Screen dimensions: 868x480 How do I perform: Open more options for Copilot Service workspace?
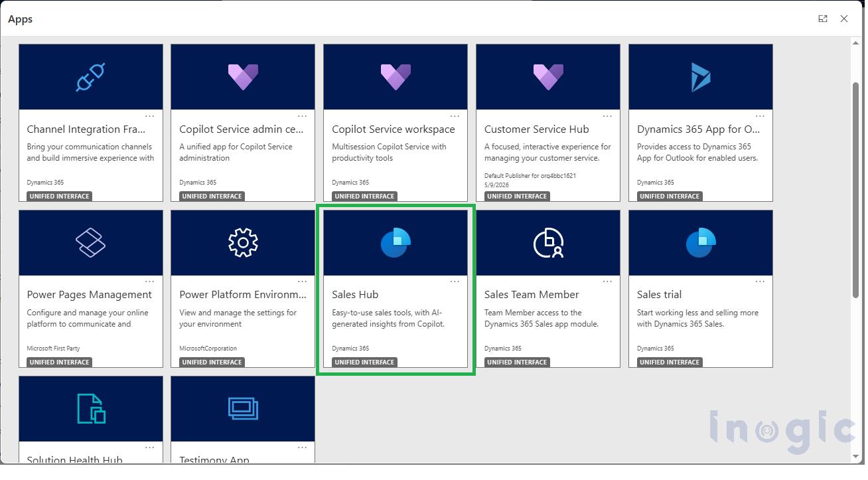pos(455,116)
